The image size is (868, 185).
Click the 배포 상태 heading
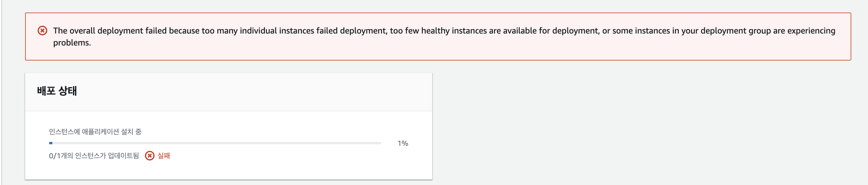(57, 91)
